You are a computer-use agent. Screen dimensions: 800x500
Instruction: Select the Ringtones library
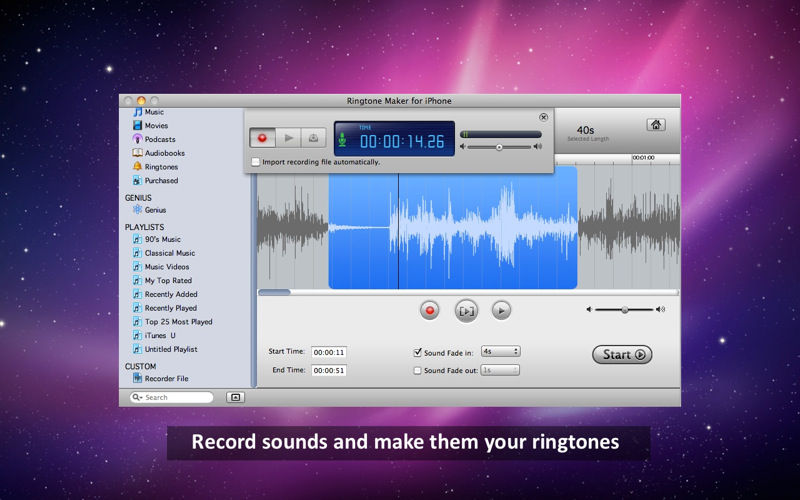[155, 167]
